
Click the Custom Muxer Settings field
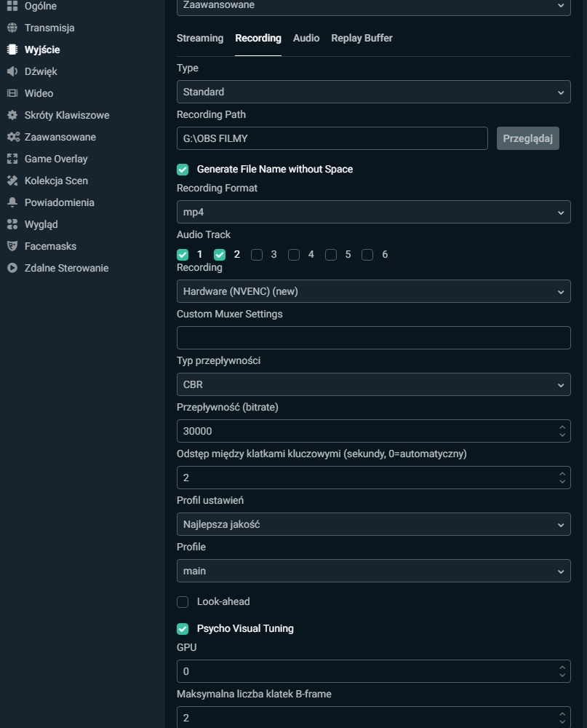pos(374,338)
